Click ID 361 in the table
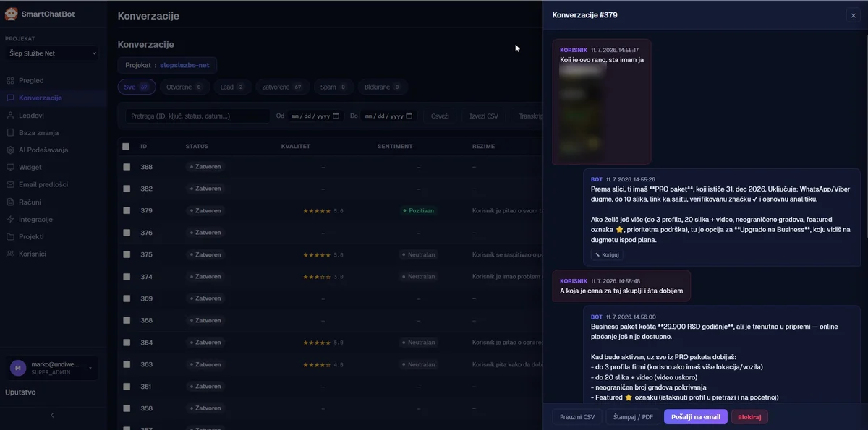The height and width of the screenshot is (430, 868). pos(146,387)
